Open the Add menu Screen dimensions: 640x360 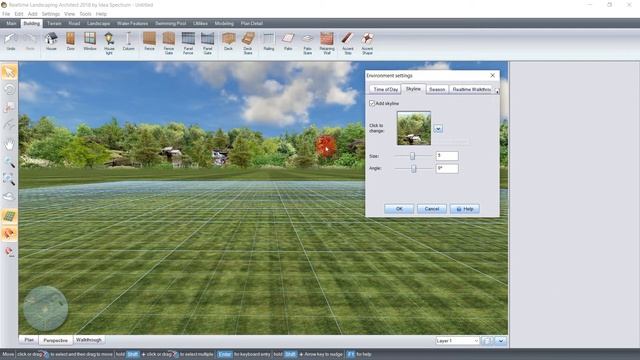pos(32,14)
